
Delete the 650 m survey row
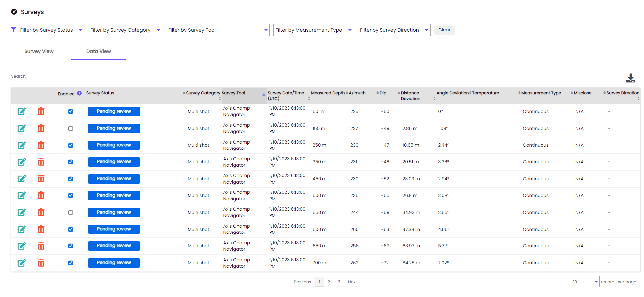(41, 246)
